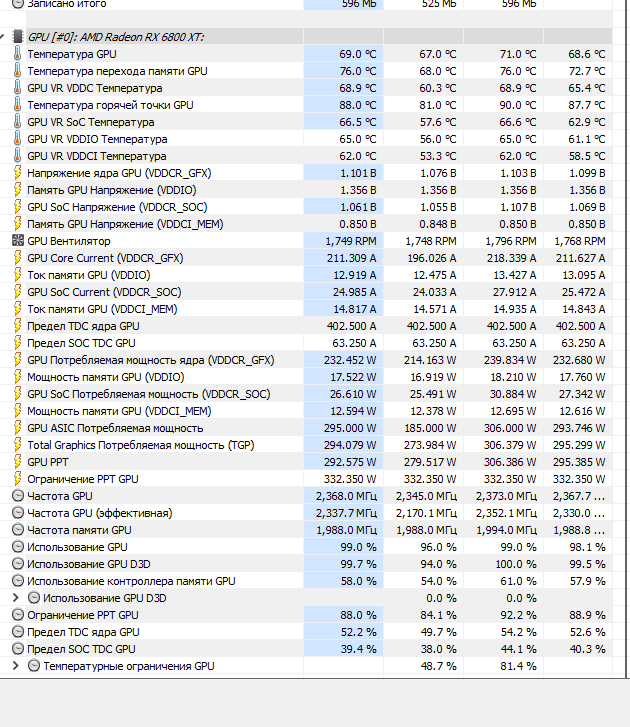Click clock icon of Использование контроллера памяти GPU

pos(18,581)
